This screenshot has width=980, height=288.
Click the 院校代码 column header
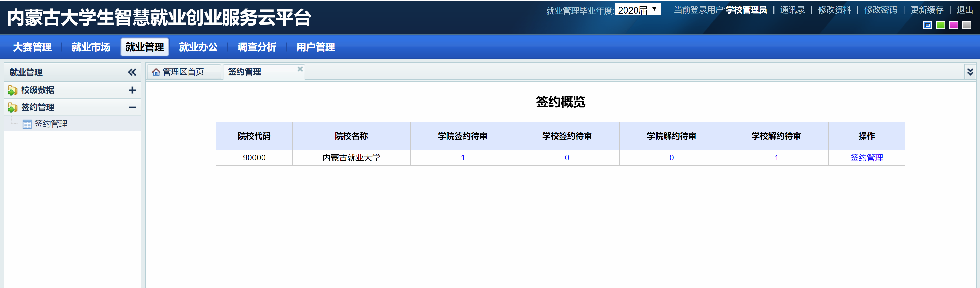pos(254,136)
